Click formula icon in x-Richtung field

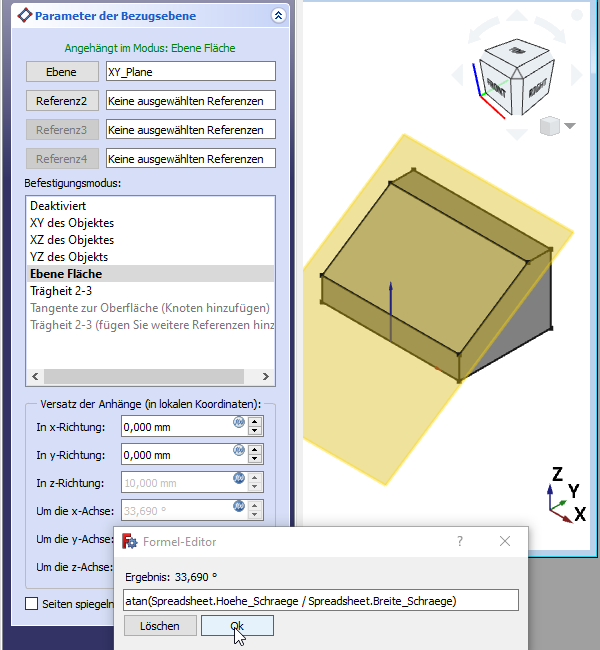coord(238,423)
